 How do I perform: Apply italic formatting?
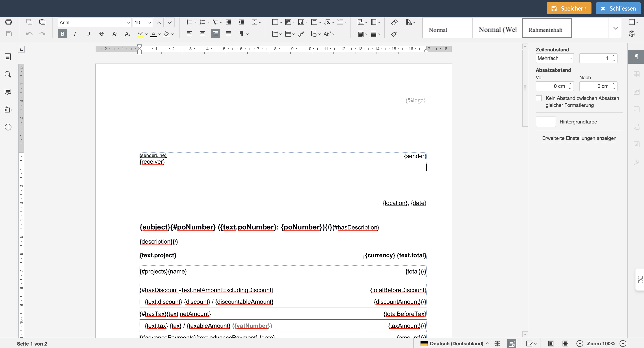pos(75,34)
